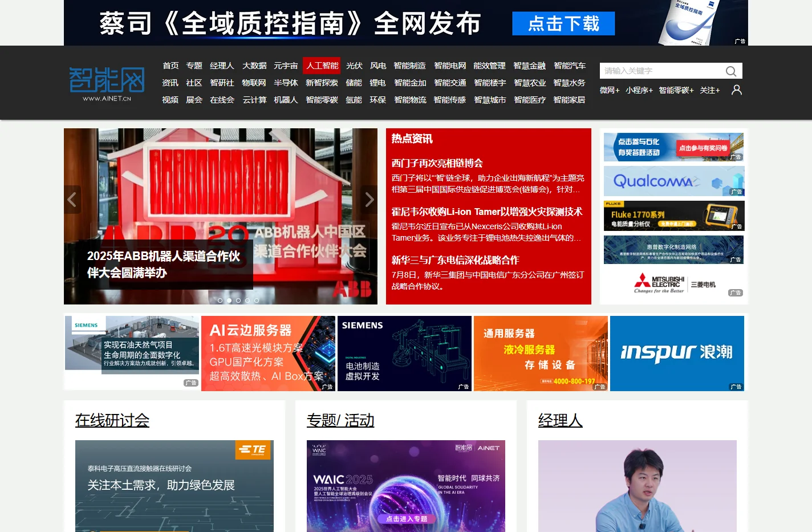Click 点击进入专题 on WAIC 2025 banner

click(407, 519)
